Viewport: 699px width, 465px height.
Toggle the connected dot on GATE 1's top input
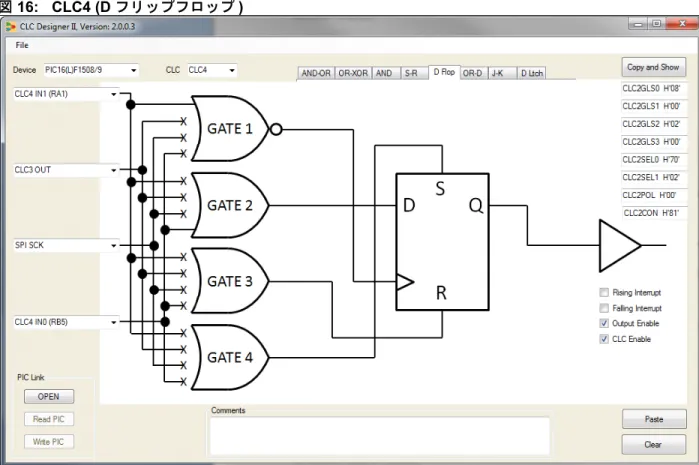pyautogui.click(x=131, y=105)
